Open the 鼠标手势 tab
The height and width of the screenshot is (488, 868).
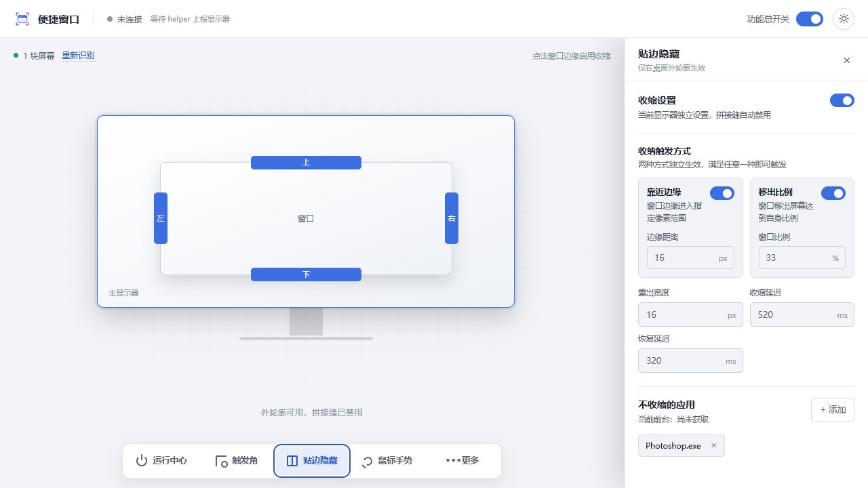coord(387,461)
